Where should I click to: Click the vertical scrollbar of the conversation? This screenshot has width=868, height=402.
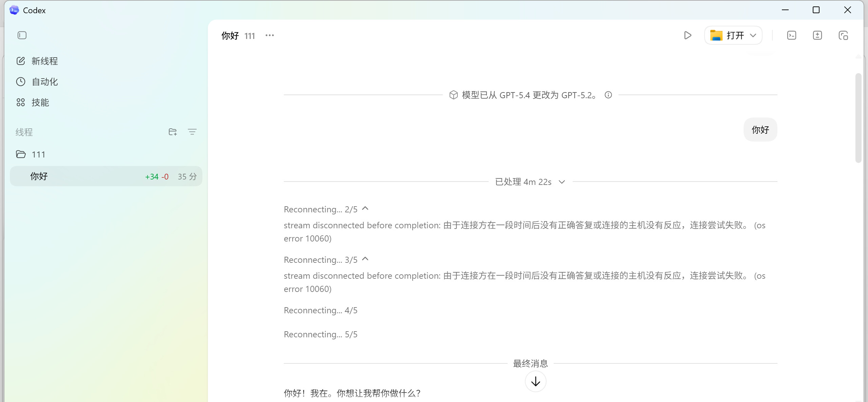coord(858,118)
